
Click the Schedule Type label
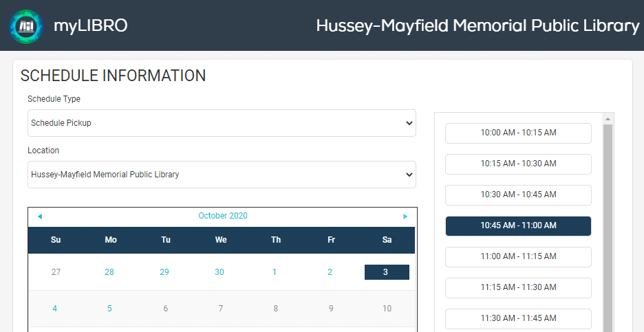pos(54,99)
